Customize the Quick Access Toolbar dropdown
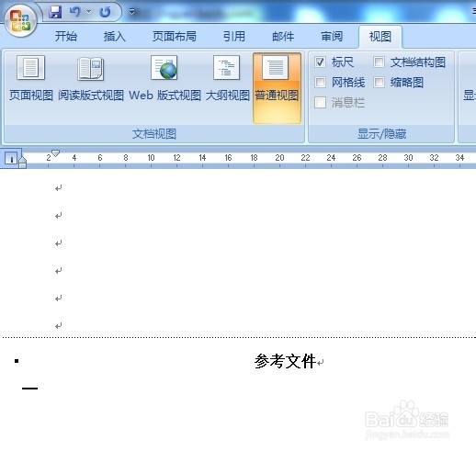 132,12
